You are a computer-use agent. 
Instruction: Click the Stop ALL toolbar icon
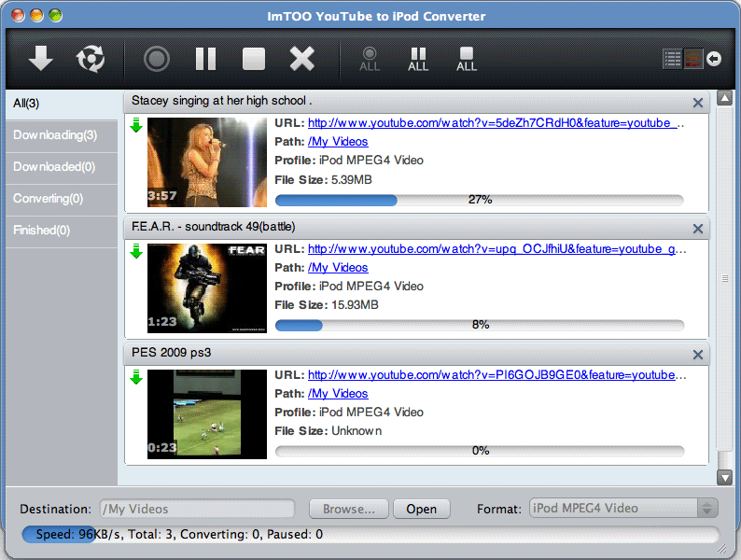[467, 59]
